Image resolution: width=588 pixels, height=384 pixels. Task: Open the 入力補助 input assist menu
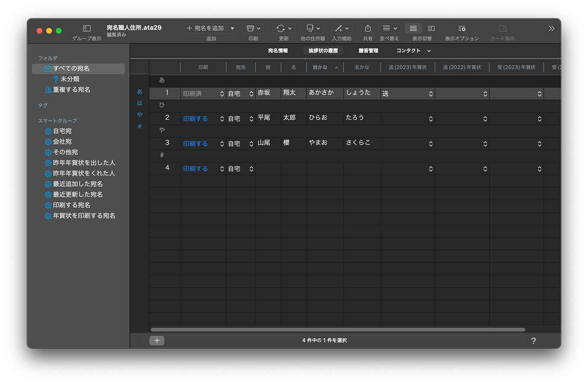click(342, 28)
